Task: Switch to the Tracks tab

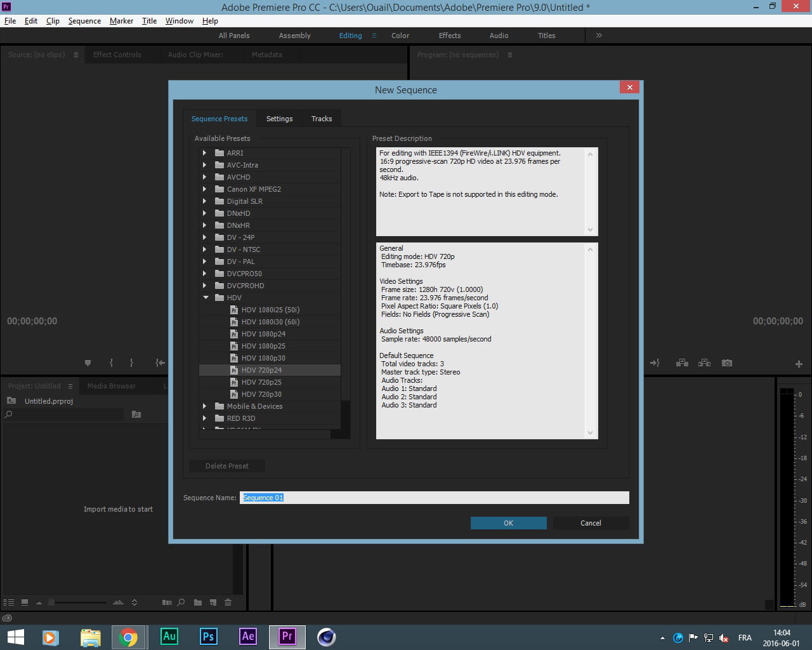Action: tap(322, 119)
